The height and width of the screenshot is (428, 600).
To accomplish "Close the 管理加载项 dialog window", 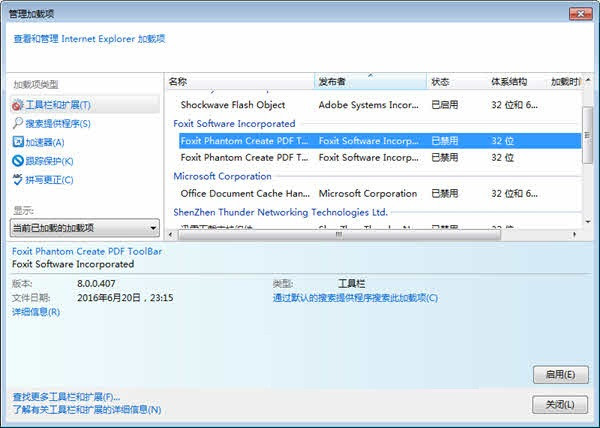I will [x=580, y=14].
